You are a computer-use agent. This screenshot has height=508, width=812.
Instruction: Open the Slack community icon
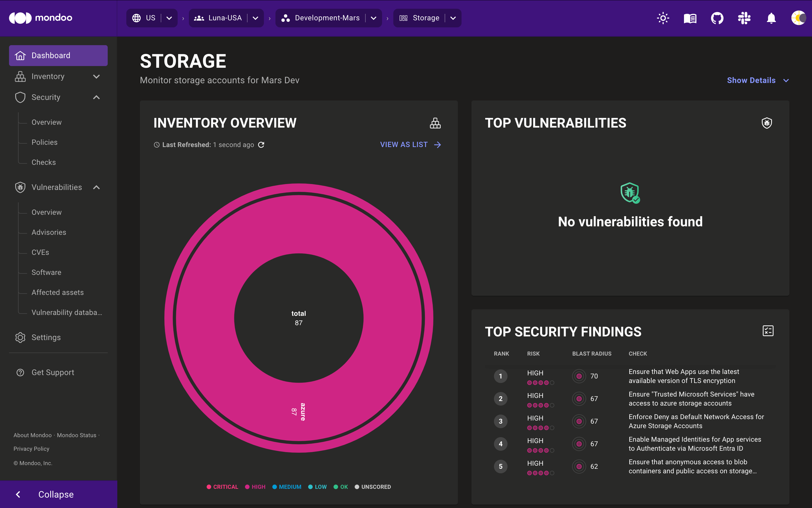pyautogui.click(x=744, y=18)
